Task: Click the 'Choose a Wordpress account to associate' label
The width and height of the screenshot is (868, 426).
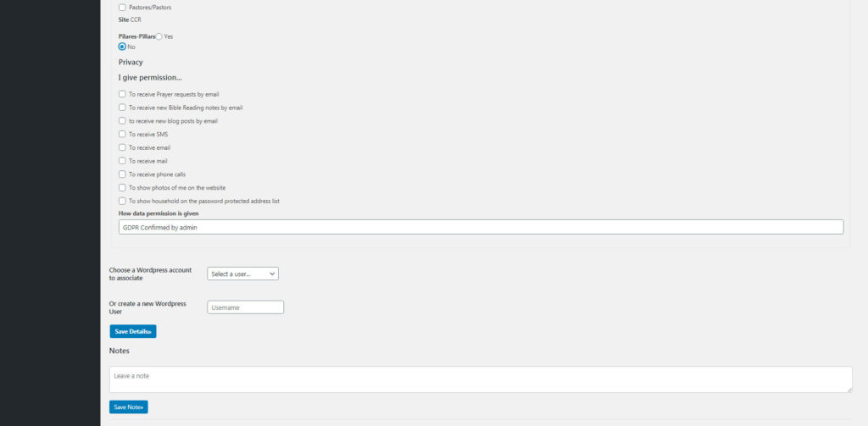Action: point(150,274)
